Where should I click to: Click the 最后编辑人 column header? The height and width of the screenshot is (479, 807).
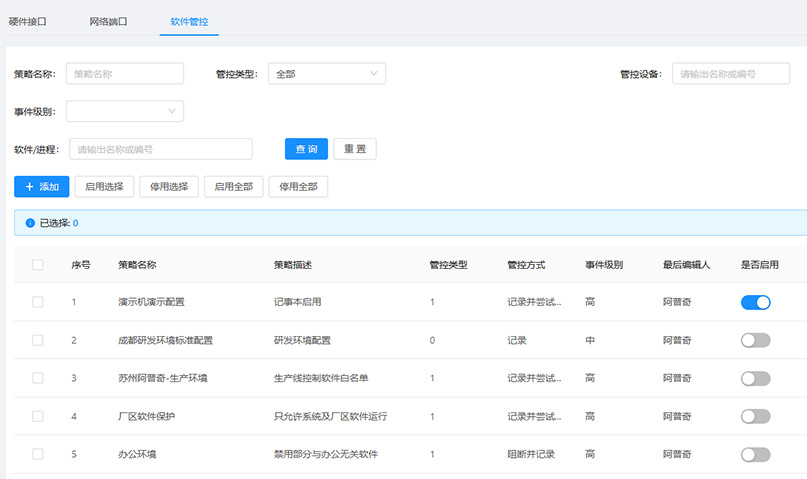point(687,265)
